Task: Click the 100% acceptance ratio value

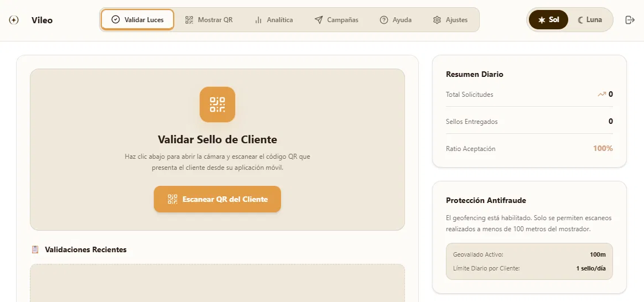Action: click(603, 149)
